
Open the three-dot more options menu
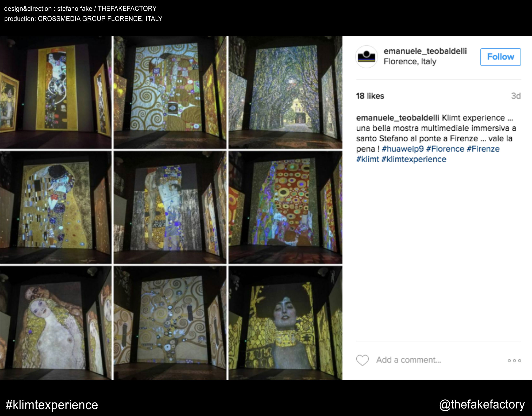pyautogui.click(x=514, y=361)
